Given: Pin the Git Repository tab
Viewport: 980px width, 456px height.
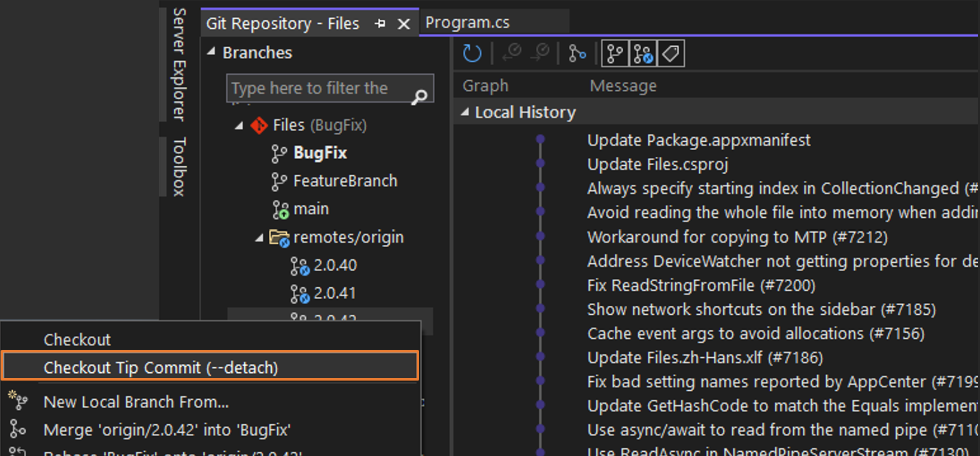Looking at the screenshot, I should click(x=380, y=24).
